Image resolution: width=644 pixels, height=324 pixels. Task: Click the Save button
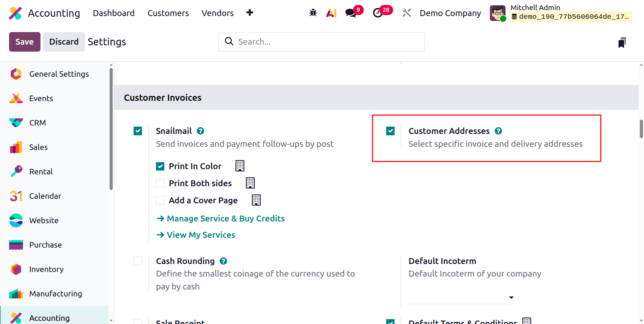pos(25,42)
